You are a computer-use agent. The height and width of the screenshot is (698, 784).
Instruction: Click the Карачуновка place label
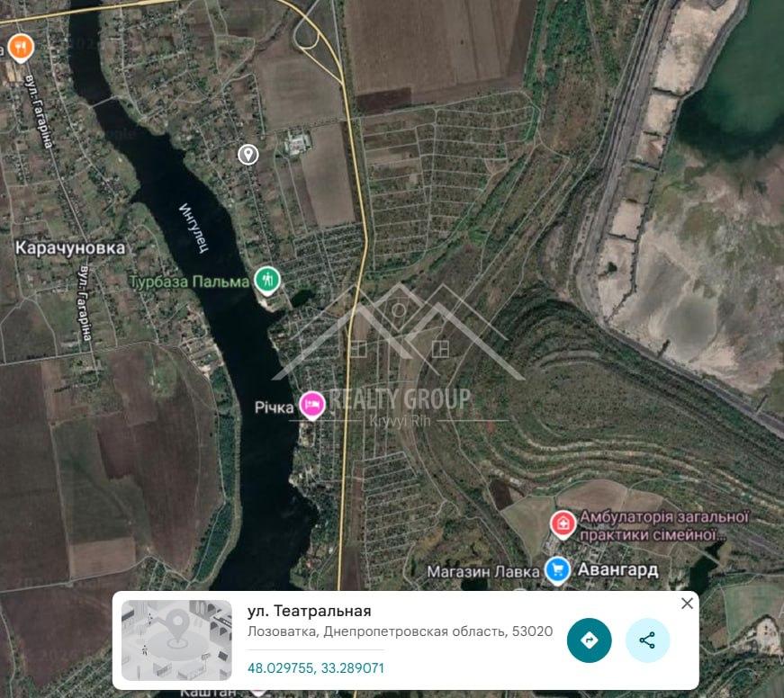(70, 248)
